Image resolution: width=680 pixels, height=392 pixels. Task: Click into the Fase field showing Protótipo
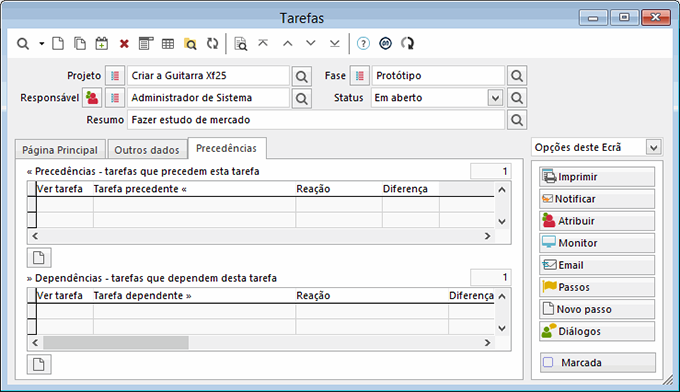pyautogui.click(x=438, y=76)
